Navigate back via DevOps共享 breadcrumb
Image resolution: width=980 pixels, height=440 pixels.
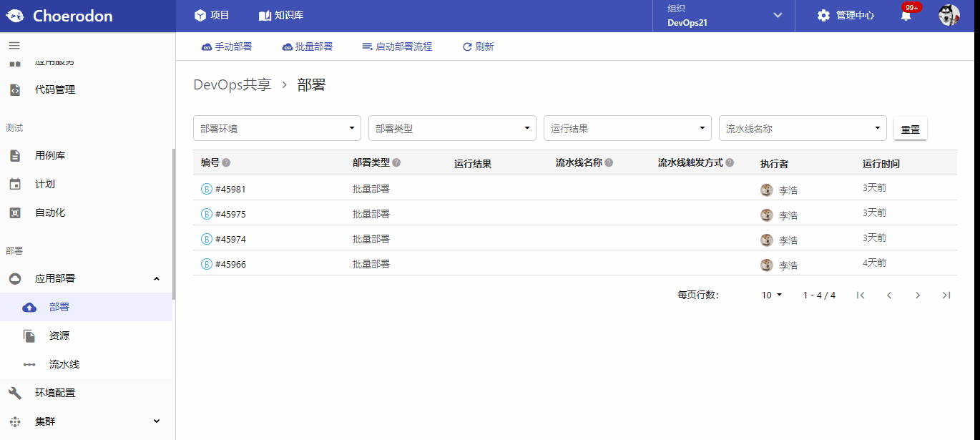232,84
